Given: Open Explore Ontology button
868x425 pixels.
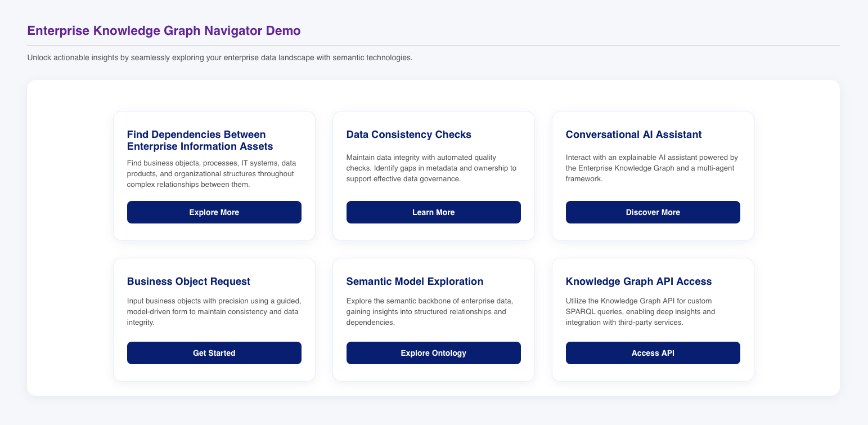Looking at the screenshot, I should pos(433,353).
